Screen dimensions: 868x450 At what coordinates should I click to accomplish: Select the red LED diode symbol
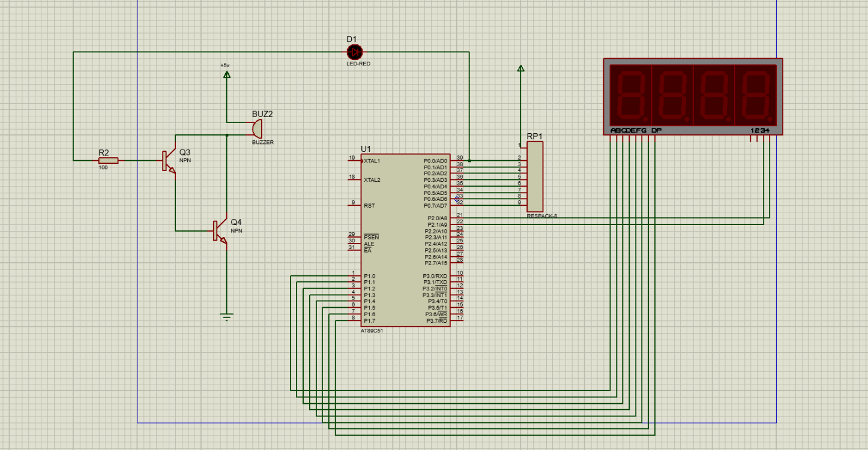(355, 52)
